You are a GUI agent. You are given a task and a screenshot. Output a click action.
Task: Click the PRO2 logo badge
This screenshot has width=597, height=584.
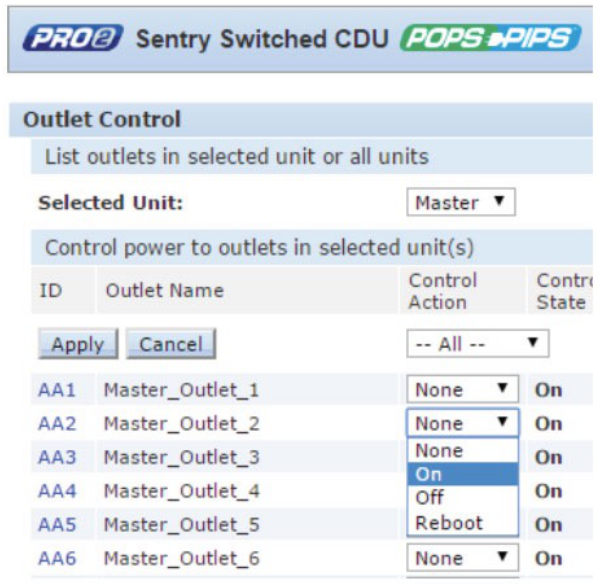pyautogui.click(x=73, y=38)
